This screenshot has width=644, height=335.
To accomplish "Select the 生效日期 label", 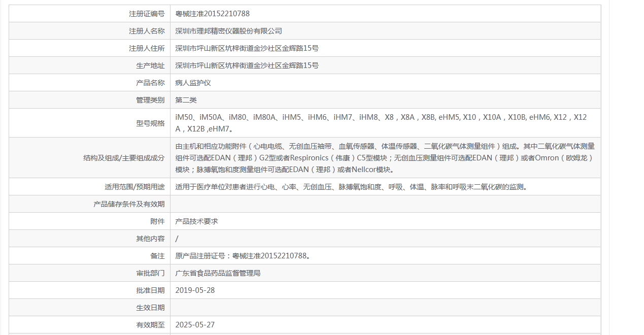I will (150, 308).
